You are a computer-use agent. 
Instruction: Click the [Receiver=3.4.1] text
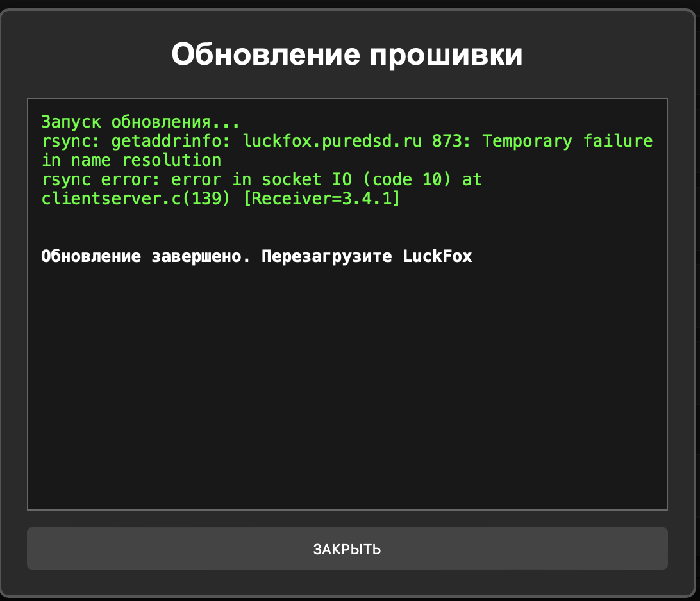point(322,199)
